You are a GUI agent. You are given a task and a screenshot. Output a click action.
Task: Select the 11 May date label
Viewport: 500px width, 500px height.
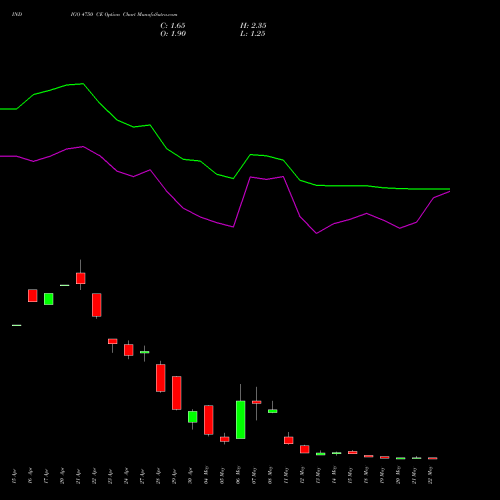coord(286,475)
